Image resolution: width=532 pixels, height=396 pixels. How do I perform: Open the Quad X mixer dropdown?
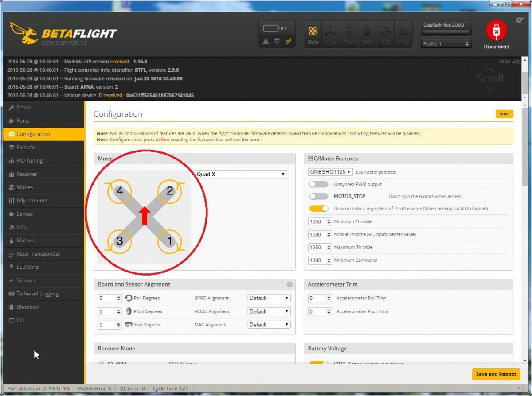click(x=241, y=175)
